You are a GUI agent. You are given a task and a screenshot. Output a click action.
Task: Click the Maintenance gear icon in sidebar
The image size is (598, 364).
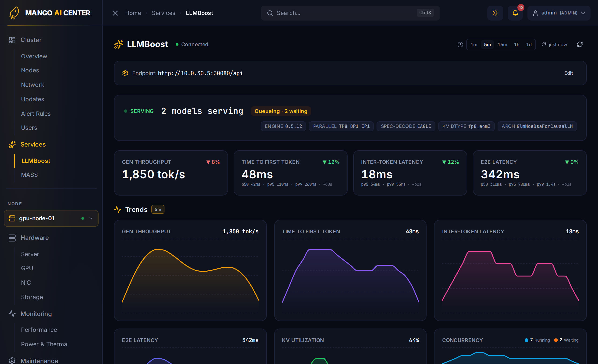click(x=12, y=360)
